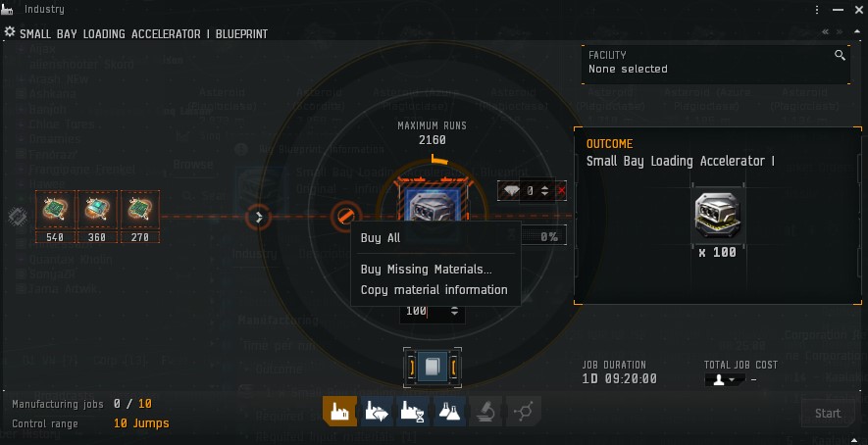Open the orange missing materials warning icon
The image size is (868, 445).
coord(346,216)
